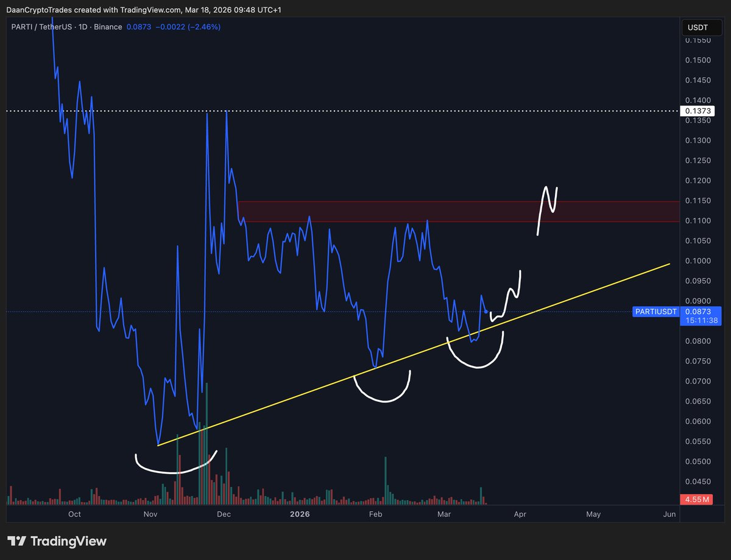This screenshot has width=731, height=560.
Task: Open the interval menu by clicking 1D
Action: tap(83, 27)
